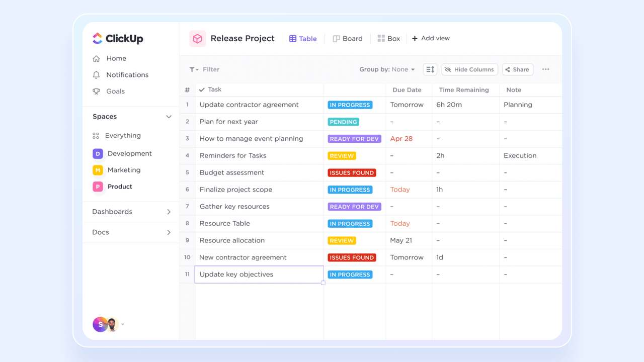Screen dimensions: 644x362
Task: Click the Release Project title
Action: click(x=243, y=38)
